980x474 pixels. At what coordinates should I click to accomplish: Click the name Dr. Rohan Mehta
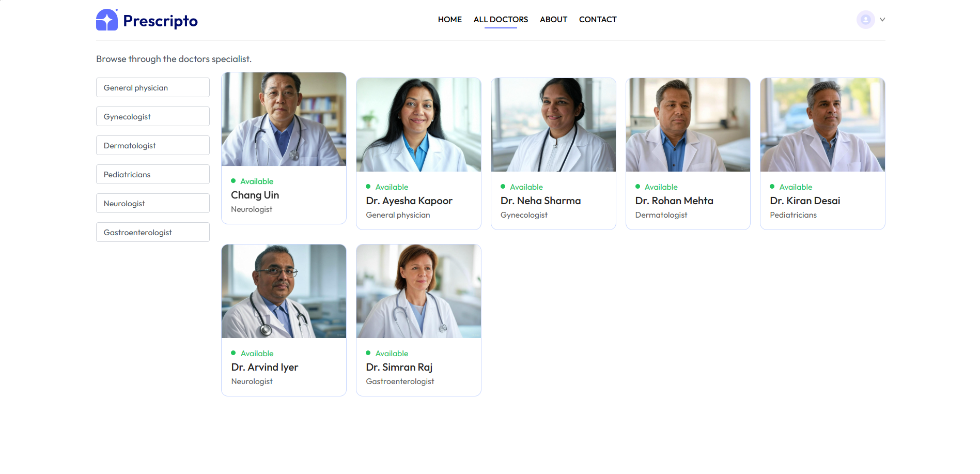click(674, 201)
